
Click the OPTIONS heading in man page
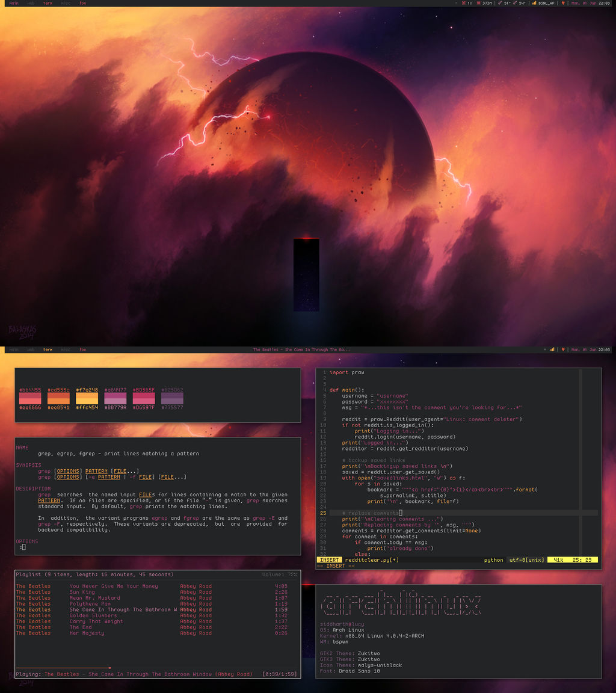[x=27, y=541]
